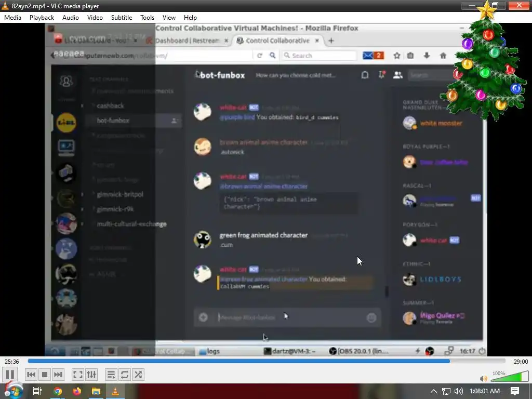Screen dimensions: 532x399
Task: Open the Media menu
Action: (x=12, y=17)
